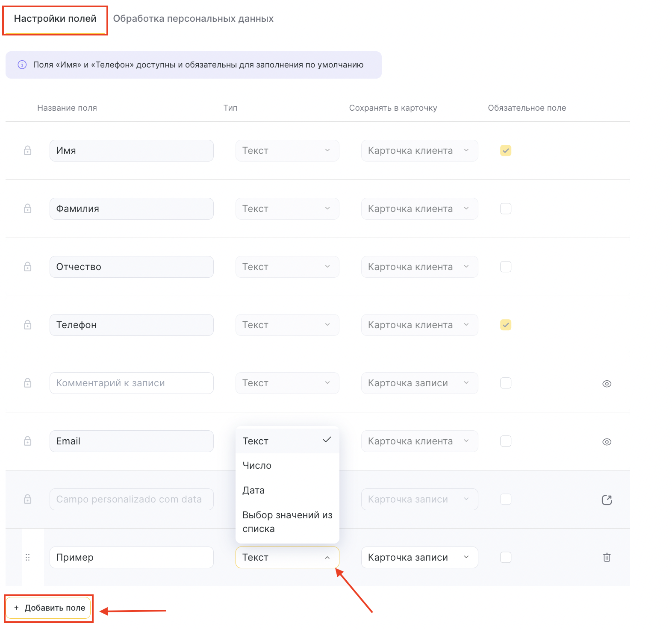Click drag handle of the Пример row
Screen dimensions: 672x629
click(x=28, y=557)
